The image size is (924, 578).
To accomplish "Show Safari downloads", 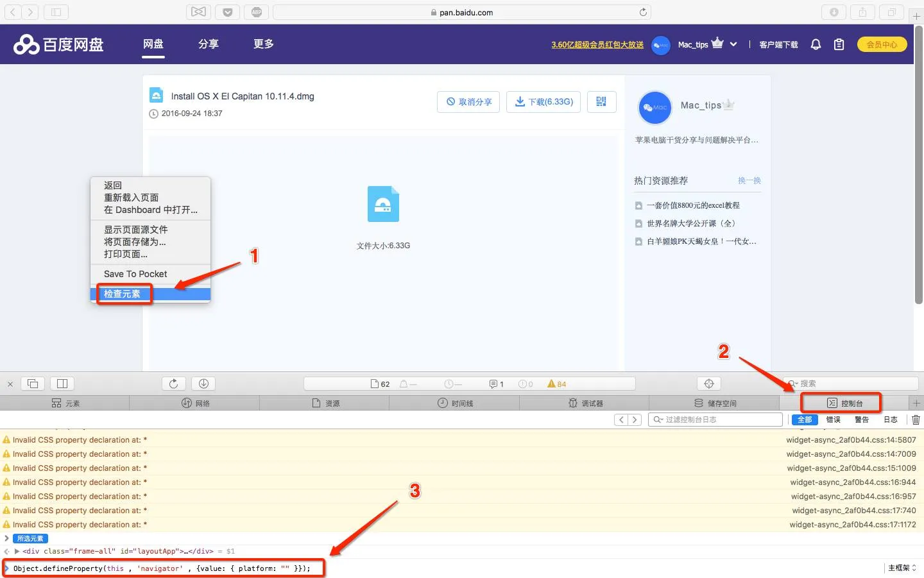I will point(834,12).
